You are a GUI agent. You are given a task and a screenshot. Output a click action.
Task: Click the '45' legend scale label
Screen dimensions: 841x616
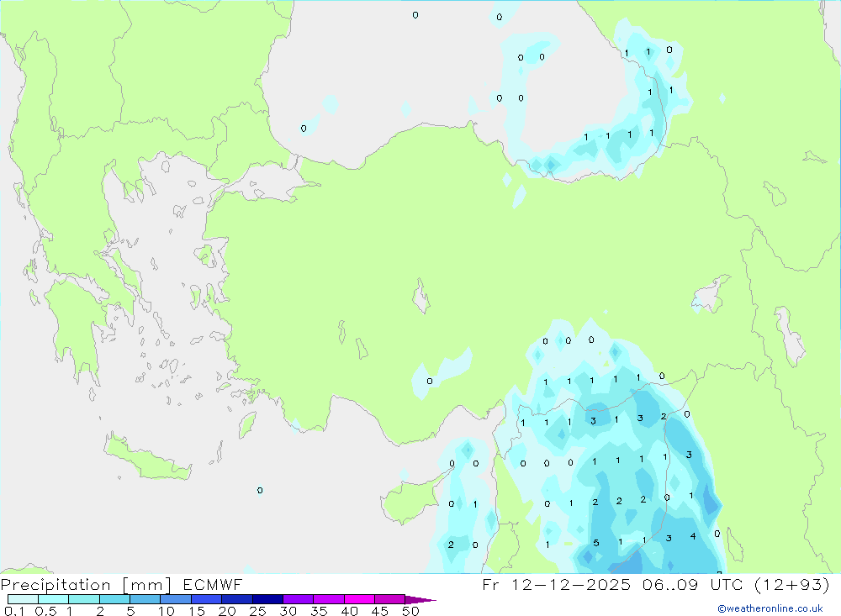380,611
